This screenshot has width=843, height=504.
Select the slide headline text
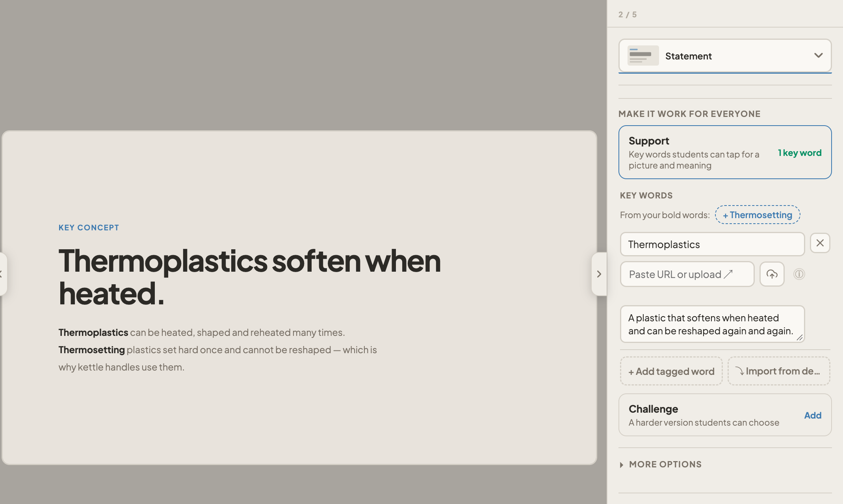click(249, 277)
